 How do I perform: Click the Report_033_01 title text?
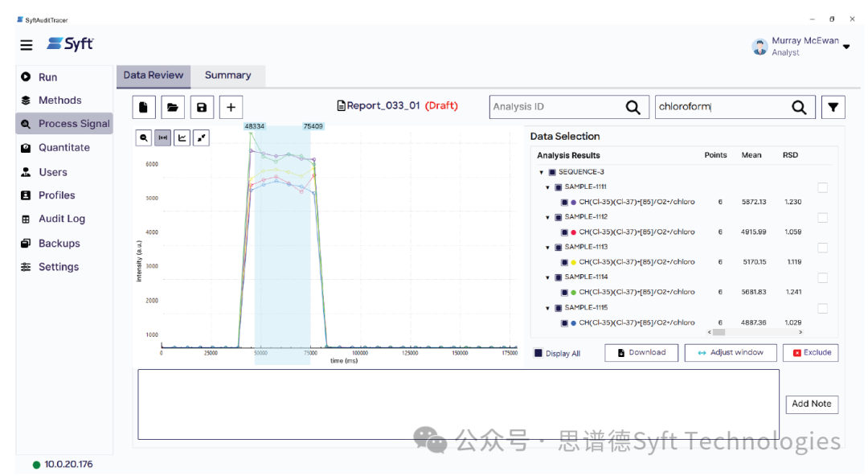click(383, 106)
